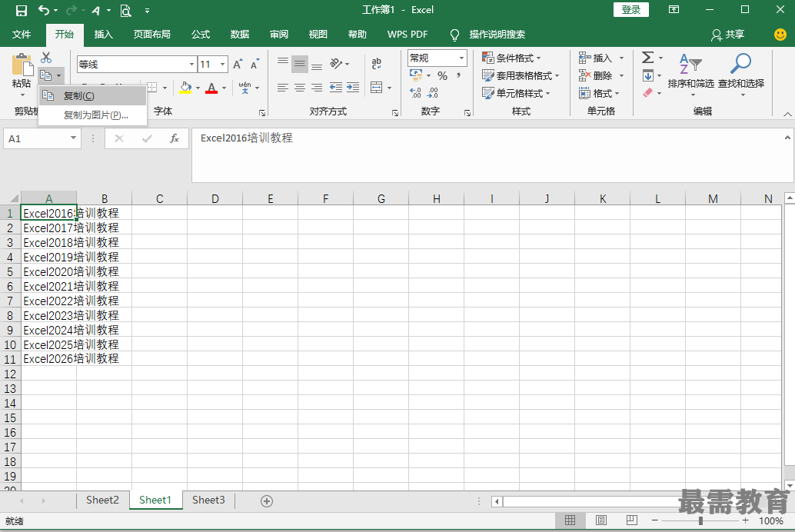795x532 pixels.
Task: Open 套用表格格式 table format menu
Action: click(x=521, y=76)
